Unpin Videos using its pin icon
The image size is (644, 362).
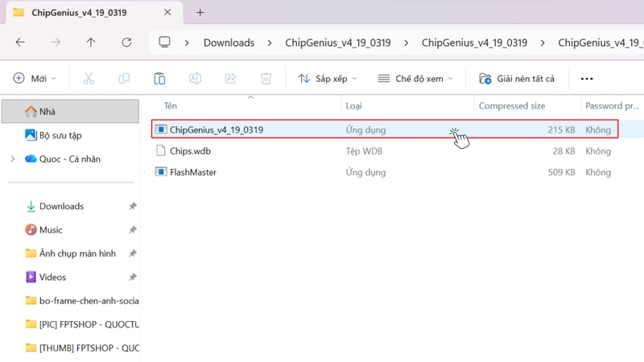pyautogui.click(x=133, y=278)
